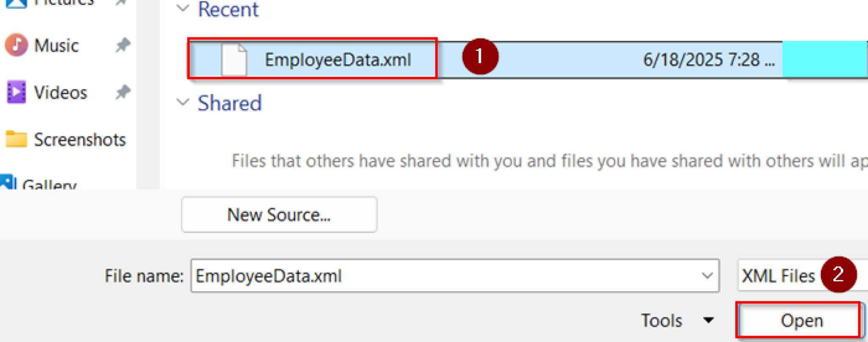This screenshot has height=342, width=868.
Task: Expand the Tools dropdown arrow
Action: [x=709, y=320]
